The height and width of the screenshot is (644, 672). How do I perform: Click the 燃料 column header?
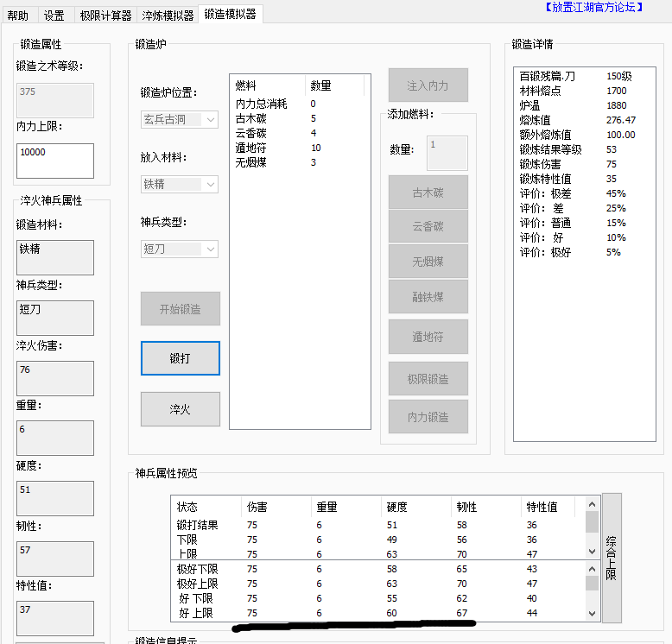coord(268,85)
